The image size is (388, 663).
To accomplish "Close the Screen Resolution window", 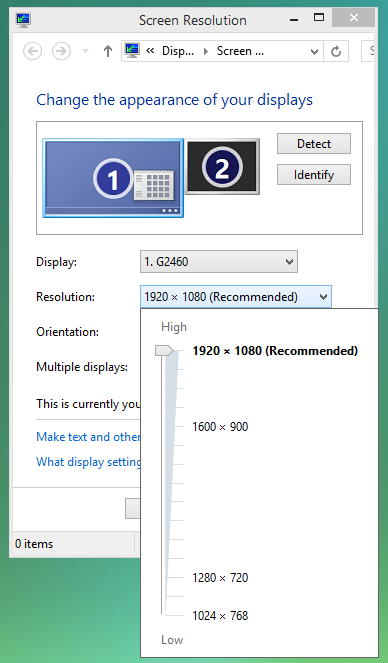I will click(x=354, y=18).
